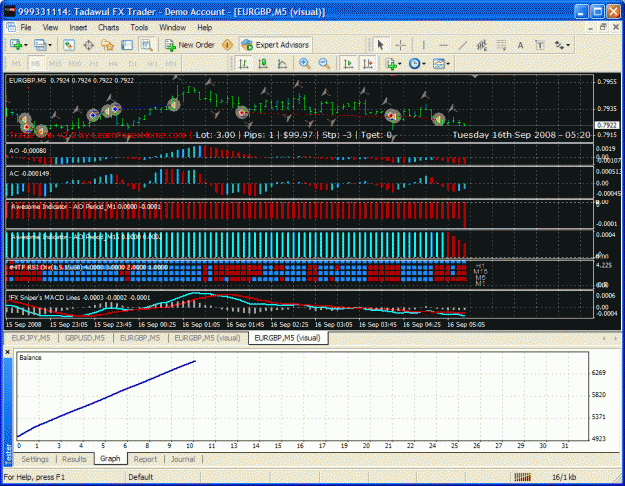Viewport: 625px width, 486px height.
Task: Select the Text 'A' tool
Action: pyautogui.click(x=520, y=45)
